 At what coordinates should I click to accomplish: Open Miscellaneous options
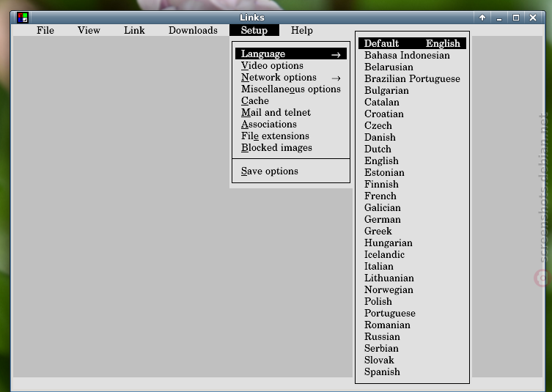[x=291, y=89]
